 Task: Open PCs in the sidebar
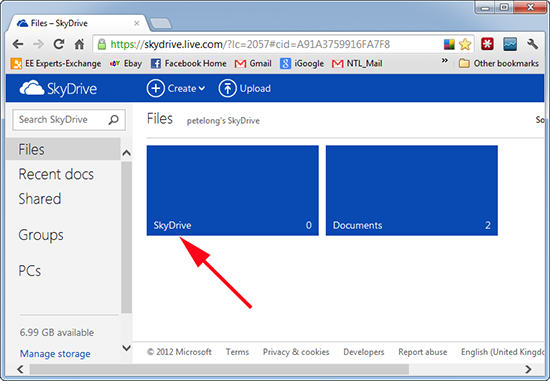tap(30, 271)
